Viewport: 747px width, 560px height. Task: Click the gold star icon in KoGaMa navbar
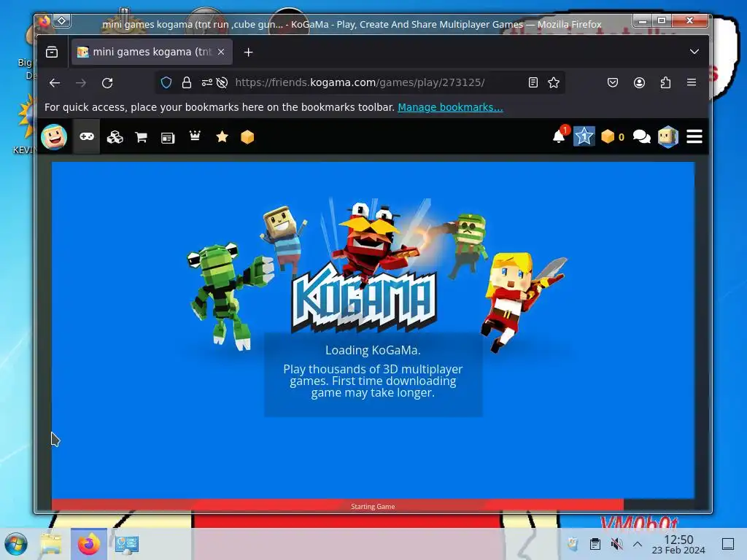pyautogui.click(x=222, y=137)
